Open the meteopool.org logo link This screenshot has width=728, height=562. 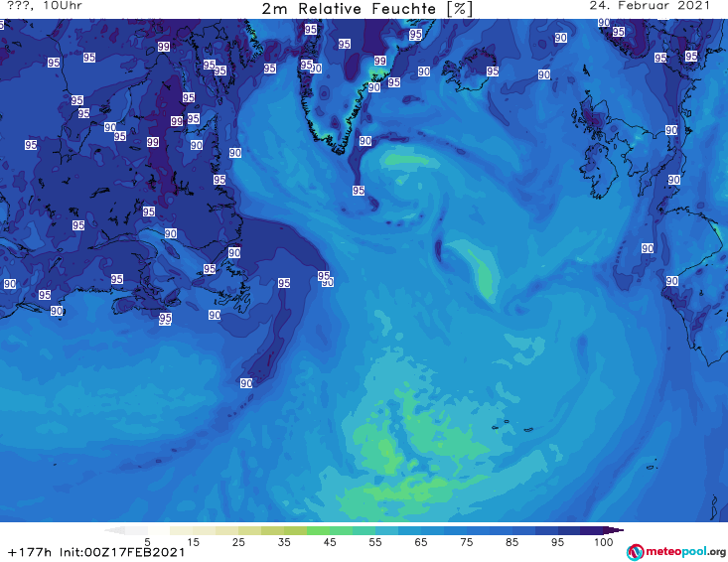point(675,552)
